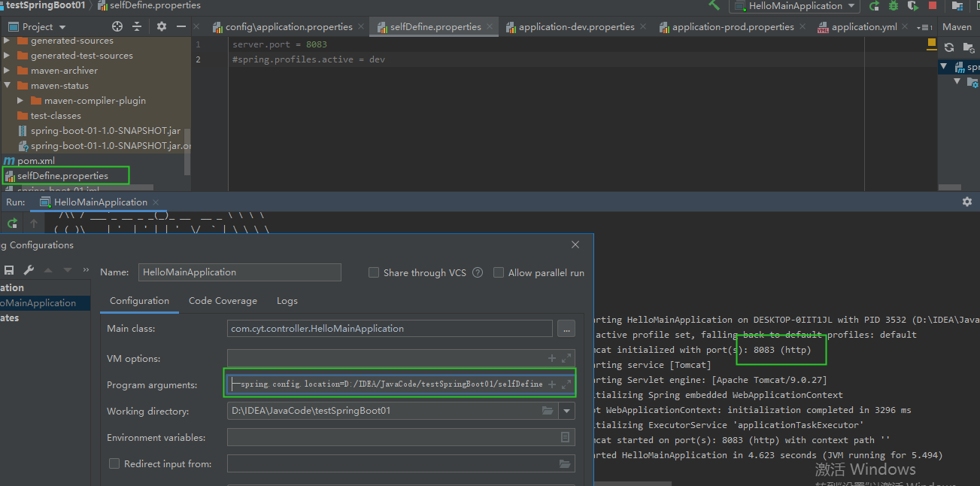Expand generated-test-sources folder
Viewport: 980px width, 486px height.
pos(7,56)
